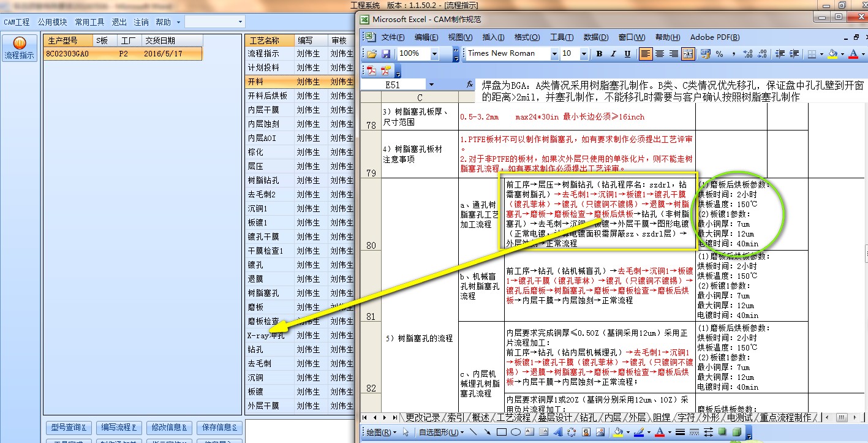Click the first Adobe PDF convert icon
Screen dimensions: 868x443
point(372,70)
